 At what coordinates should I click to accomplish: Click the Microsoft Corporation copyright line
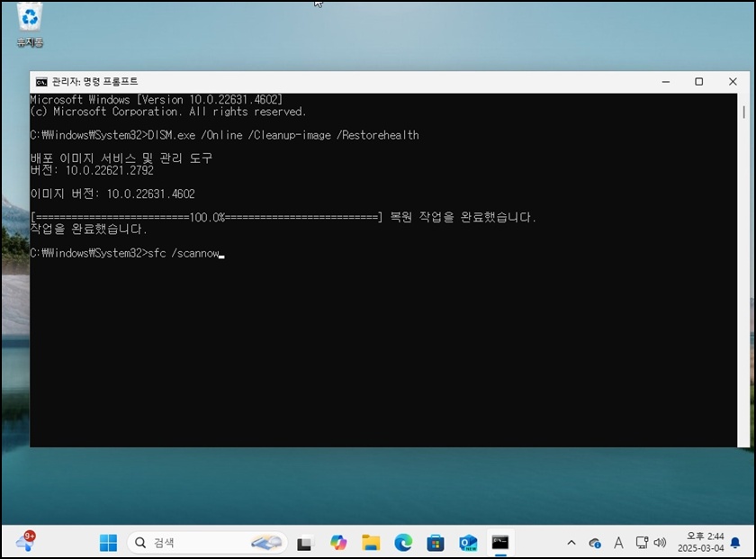[167, 112]
